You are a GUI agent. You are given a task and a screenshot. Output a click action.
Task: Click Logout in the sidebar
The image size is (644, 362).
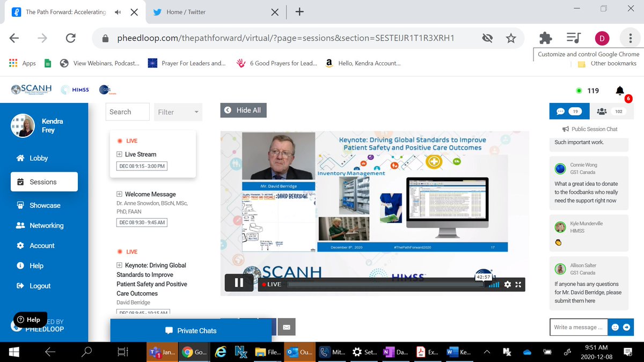pyautogui.click(x=33, y=286)
